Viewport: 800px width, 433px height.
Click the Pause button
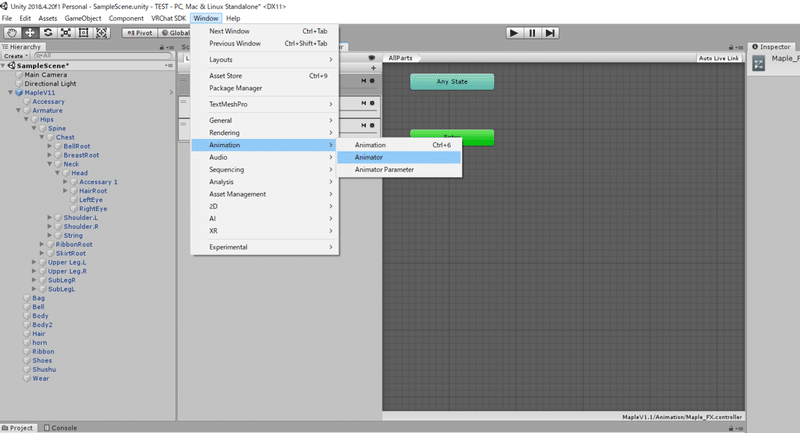tap(532, 33)
